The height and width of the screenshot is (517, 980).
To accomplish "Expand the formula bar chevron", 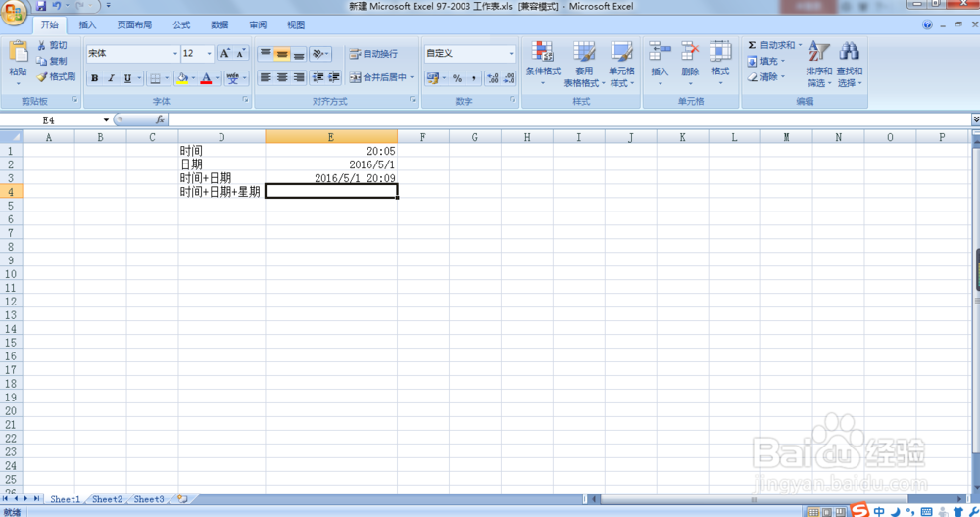I will 975,119.
